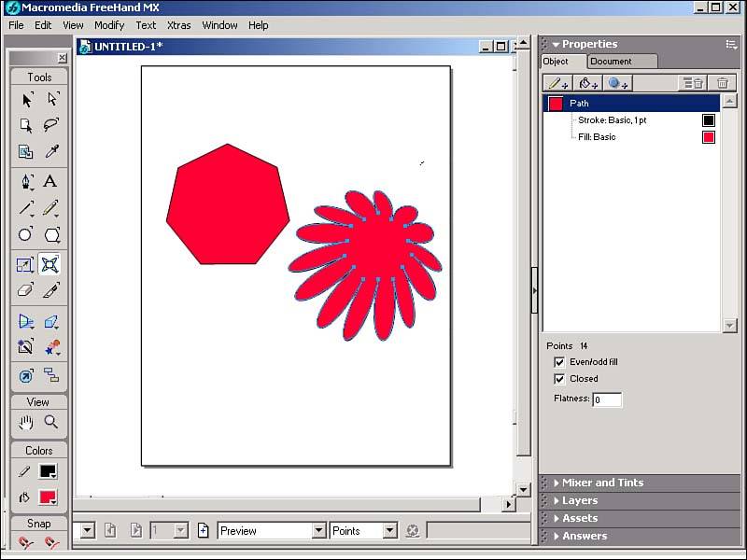The height and width of the screenshot is (560, 747).
Task: Activate the Hand tool under View
Action: [26, 422]
